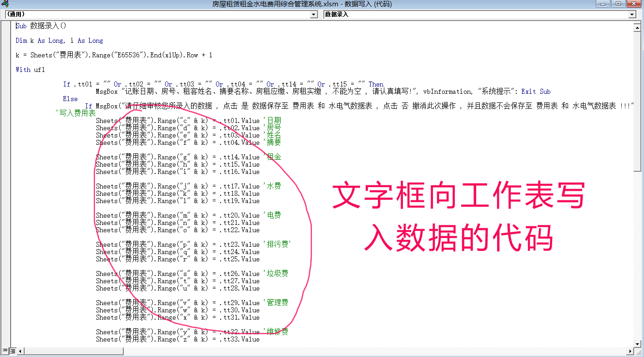Image resolution: width=644 pixels, height=357 pixels.
Task: Click the '请仔细审核您所录入的数据' MsgBox line
Action: click(x=359, y=106)
